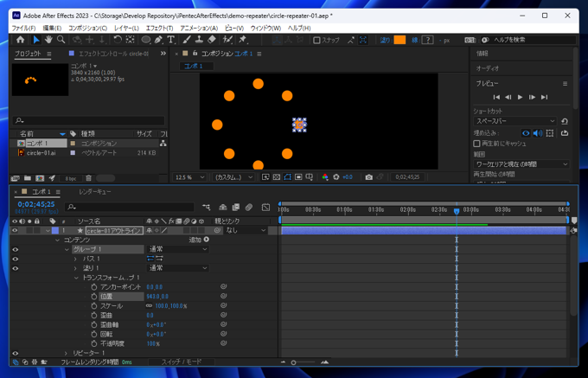Open the アニメーション menu

point(198,28)
